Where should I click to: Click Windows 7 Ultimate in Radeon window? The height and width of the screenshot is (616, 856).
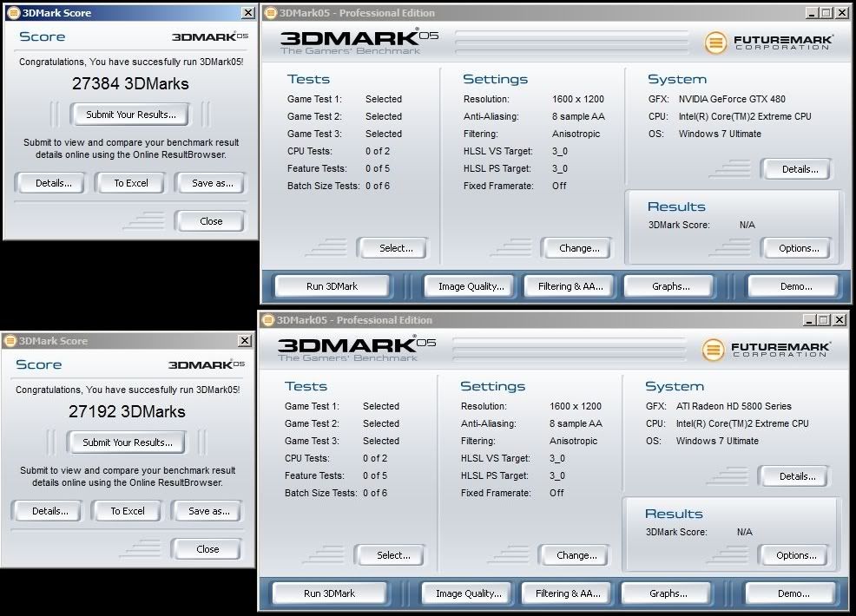point(717,441)
